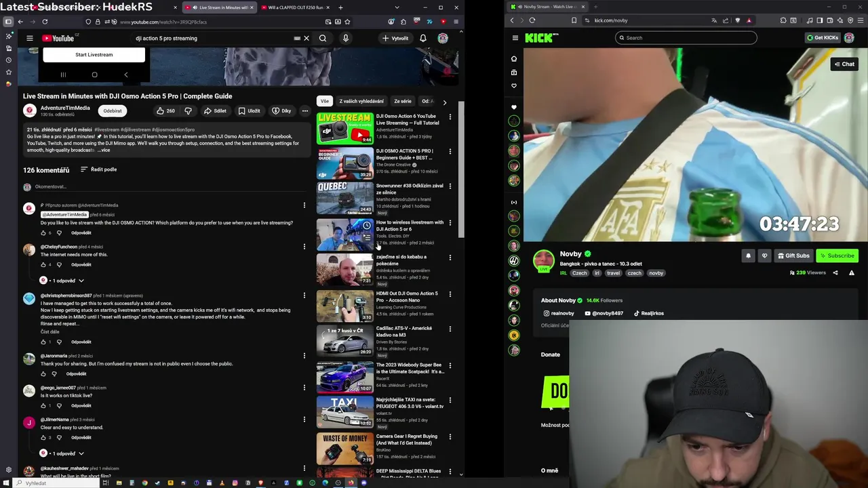Viewport: 868px width, 488px height.
Task: Open tab list dropdown in YouTube browser
Action: tap(397, 7)
